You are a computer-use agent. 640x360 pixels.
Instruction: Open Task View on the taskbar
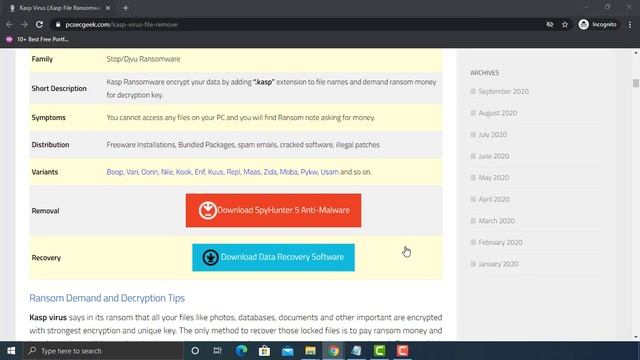[218, 351]
